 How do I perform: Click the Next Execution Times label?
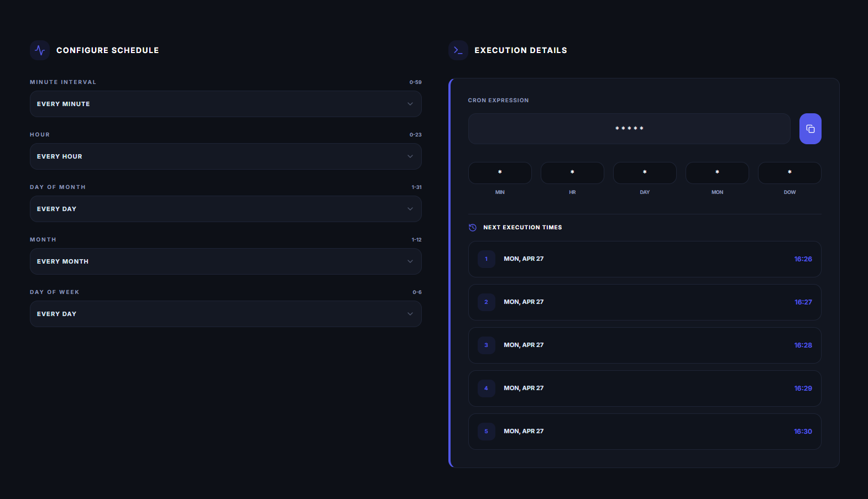(522, 228)
